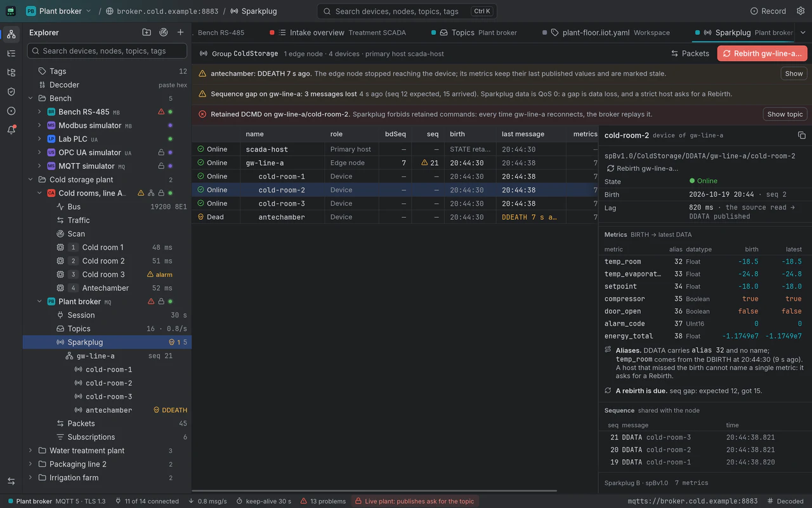This screenshot has height=508, width=812.
Task: Expand the Irrigation farm folder
Action: click(x=30, y=478)
